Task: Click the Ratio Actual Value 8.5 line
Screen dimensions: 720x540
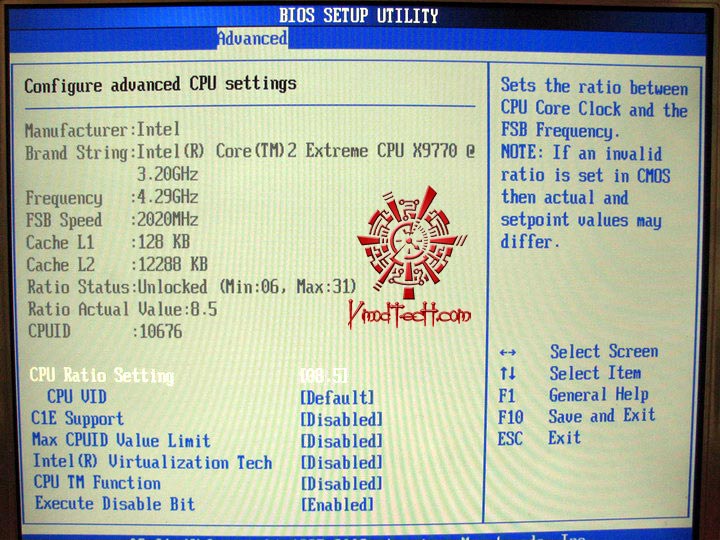Action: coord(122,309)
